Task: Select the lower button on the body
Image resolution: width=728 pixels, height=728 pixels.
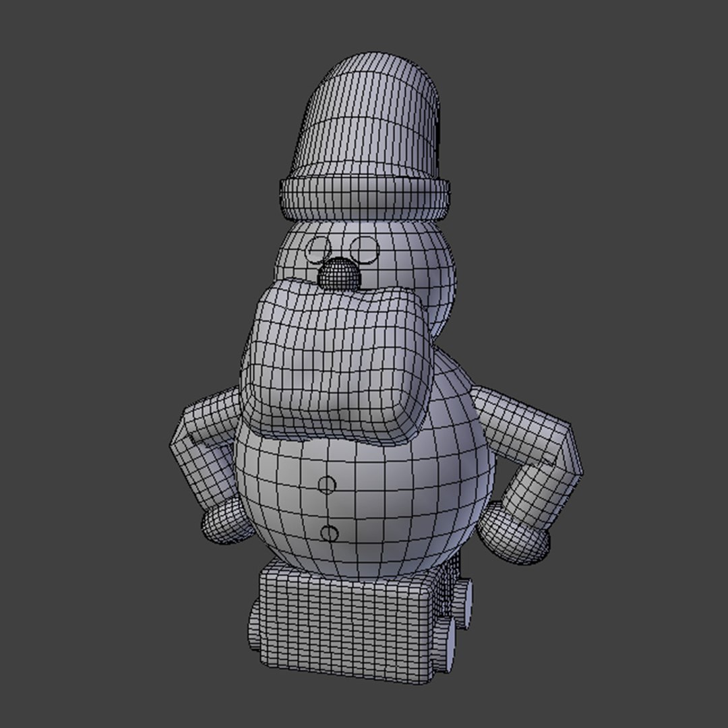Action: pyautogui.click(x=329, y=533)
